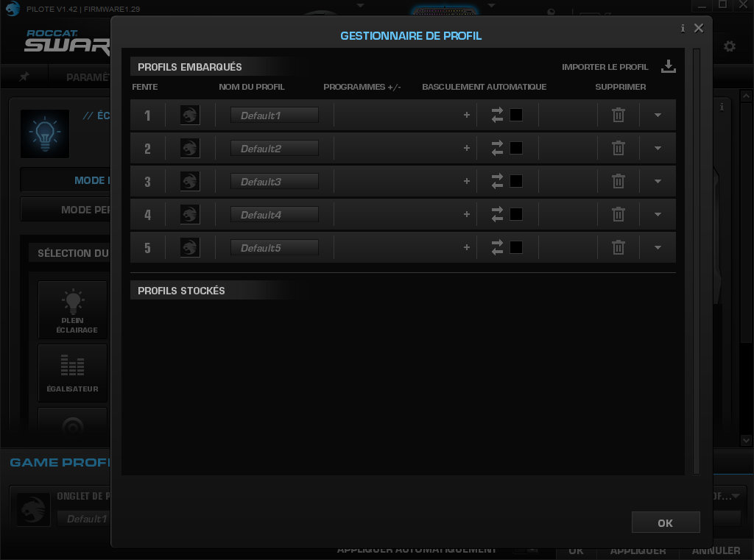Click the Profils Embarqués section header
Screen dimensions: 754x560
(x=190, y=67)
